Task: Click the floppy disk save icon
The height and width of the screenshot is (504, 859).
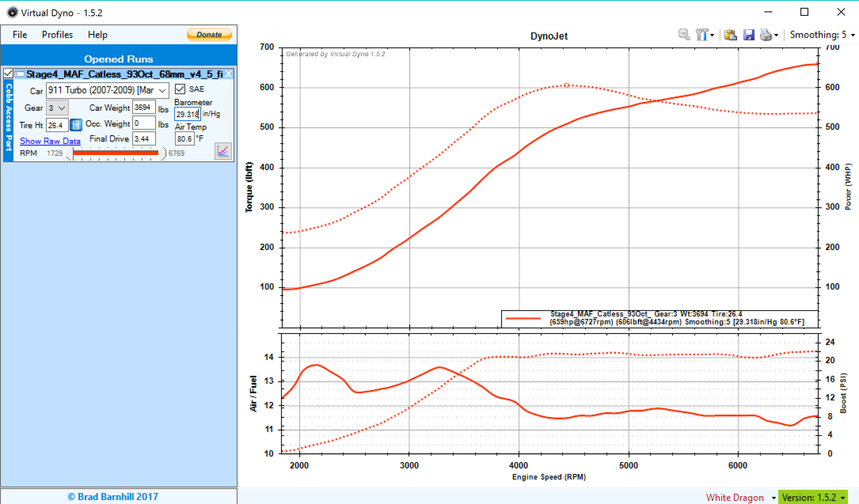Action: [749, 35]
